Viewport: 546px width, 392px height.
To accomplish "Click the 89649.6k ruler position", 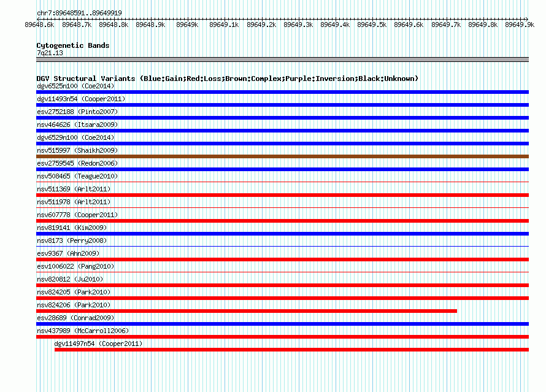I will [x=409, y=25].
